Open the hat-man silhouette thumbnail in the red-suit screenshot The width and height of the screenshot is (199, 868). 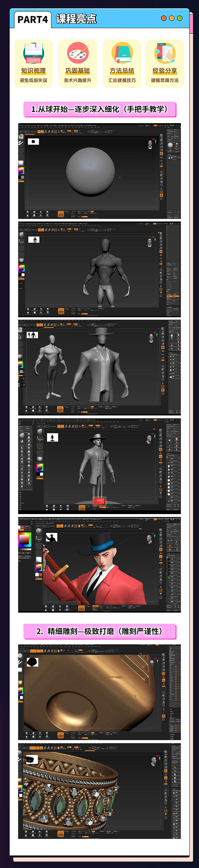pos(51,537)
